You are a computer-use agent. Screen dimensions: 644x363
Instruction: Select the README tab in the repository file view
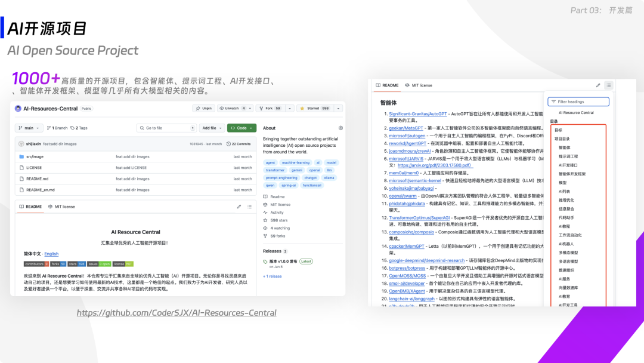click(30, 207)
